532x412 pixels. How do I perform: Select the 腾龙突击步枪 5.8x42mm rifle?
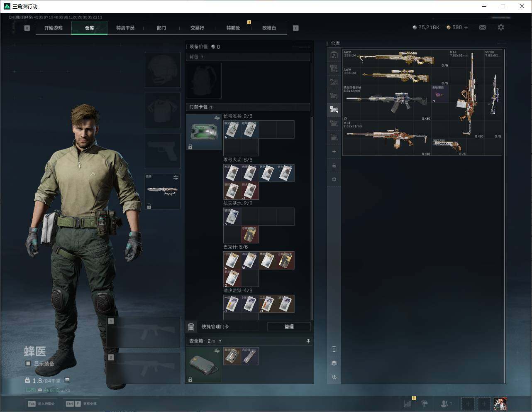[x=387, y=103]
